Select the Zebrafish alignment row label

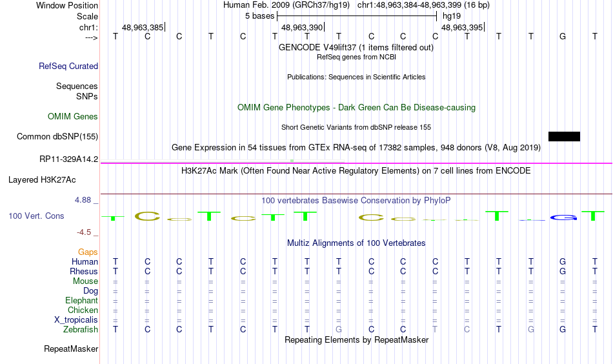81,329
